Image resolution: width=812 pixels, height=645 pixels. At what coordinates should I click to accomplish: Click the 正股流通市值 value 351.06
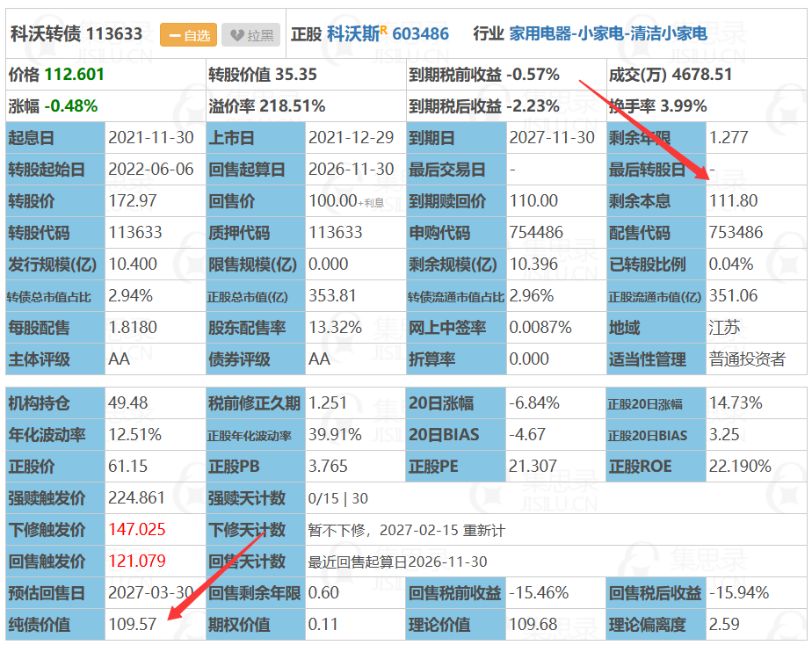[x=733, y=295]
